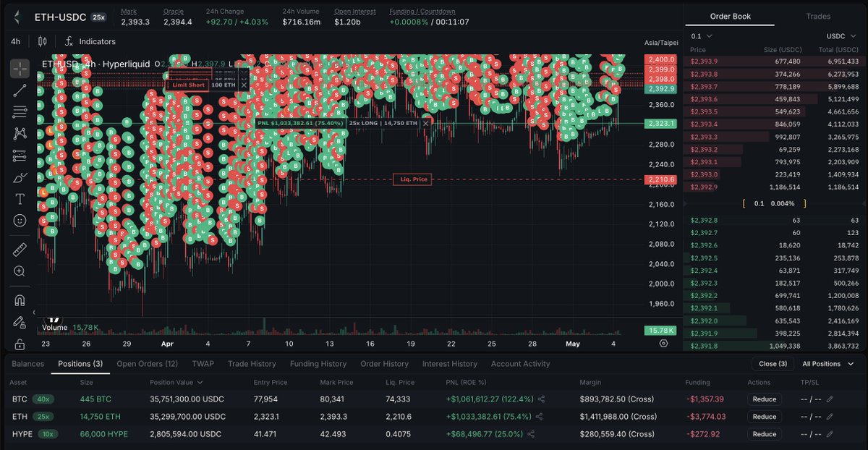Select the $2,392.0 bid row
The width and height of the screenshot is (868, 450).
coord(774,320)
